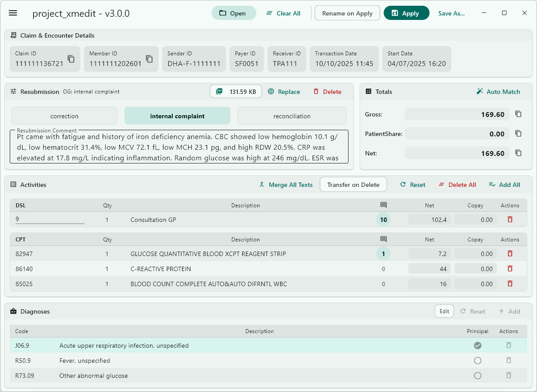Copy the Gross total amount
Screen dimensions: 537x392
coord(518,114)
